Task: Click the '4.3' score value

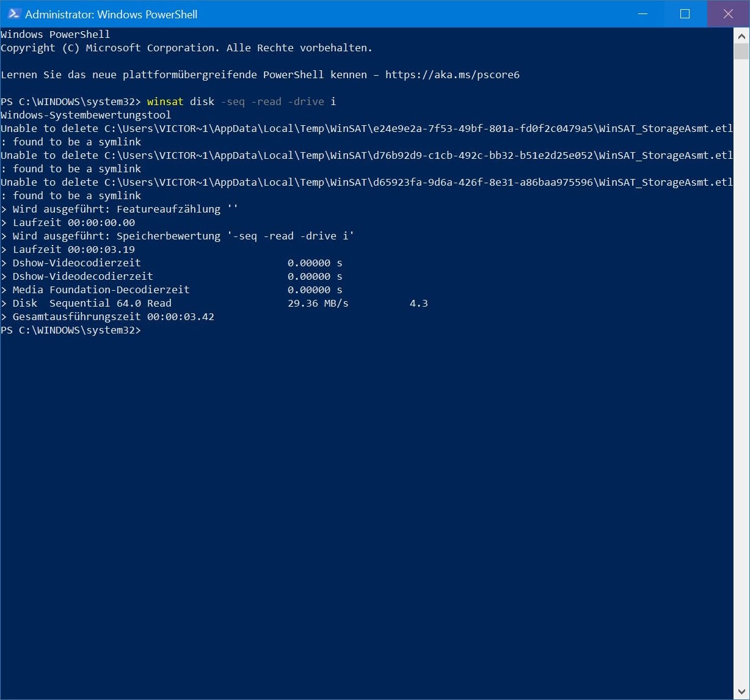Action: pyautogui.click(x=419, y=303)
